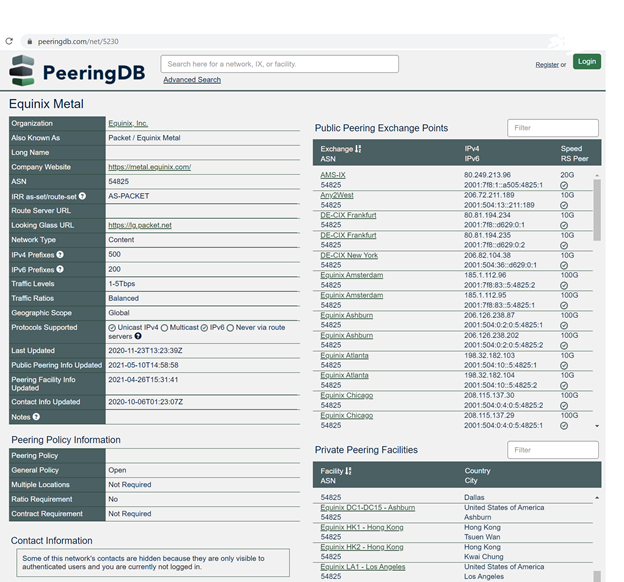Click scroll-up arrow of private facilities list
This screenshot has width=624, height=582.
[x=597, y=498]
